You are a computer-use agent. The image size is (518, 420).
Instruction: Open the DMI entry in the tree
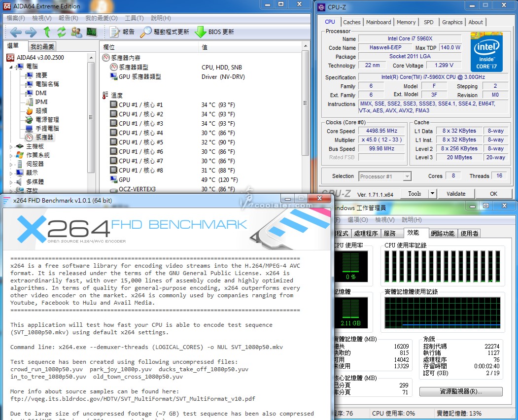36,93
